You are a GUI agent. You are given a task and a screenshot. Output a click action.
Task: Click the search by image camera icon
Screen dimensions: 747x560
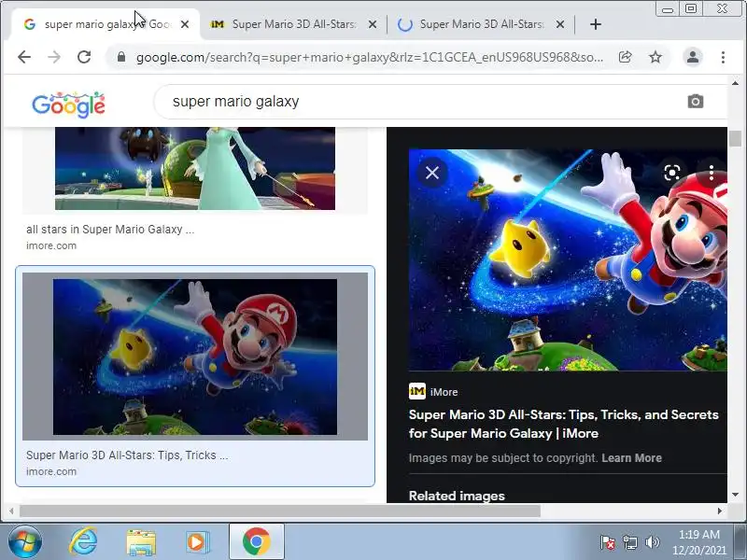pos(695,102)
